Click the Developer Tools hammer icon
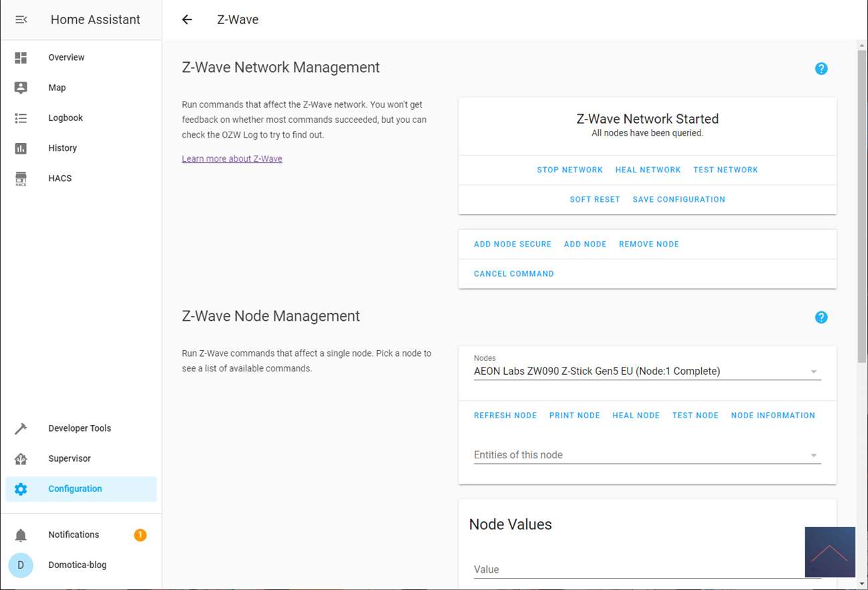The width and height of the screenshot is (868, 590). [21, 428]
